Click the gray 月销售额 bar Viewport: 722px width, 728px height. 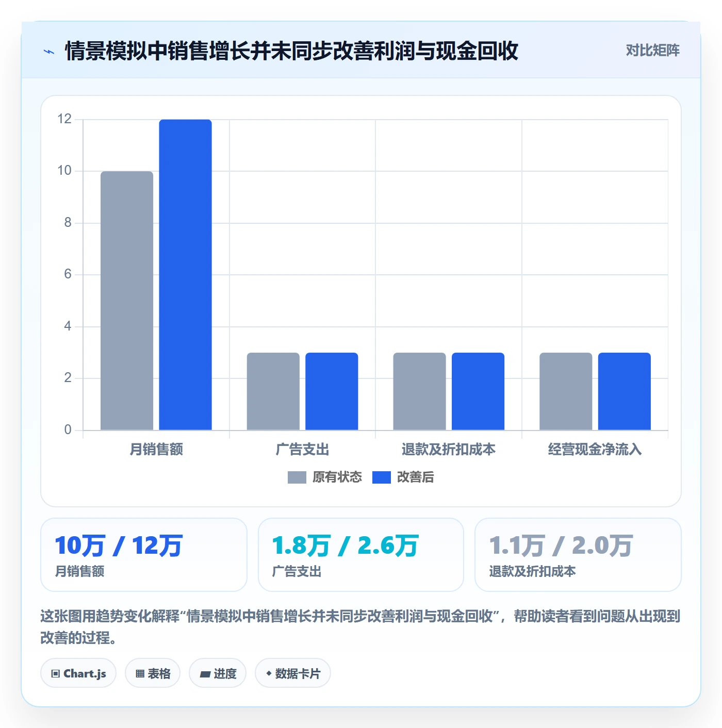click(x=127, y=301)
